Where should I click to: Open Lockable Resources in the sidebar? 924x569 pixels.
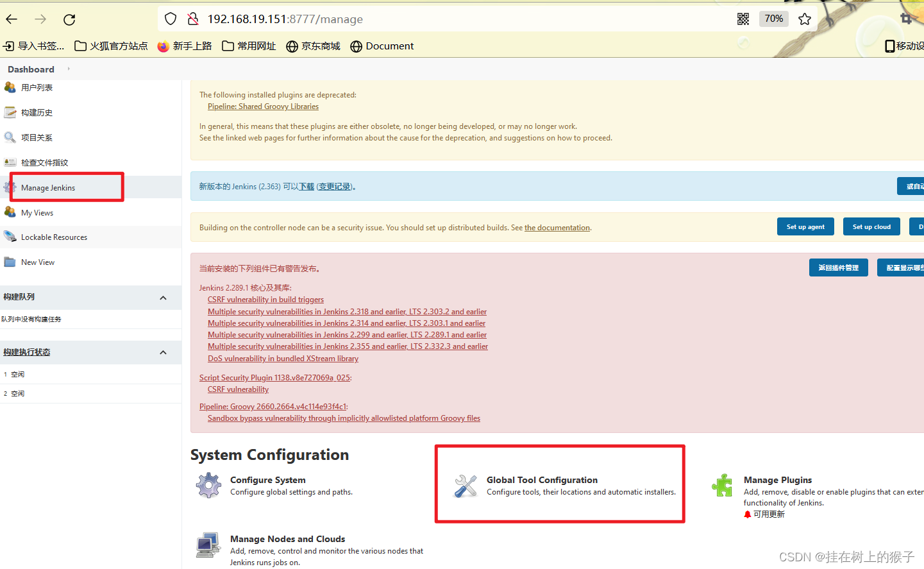coord(54,237)
